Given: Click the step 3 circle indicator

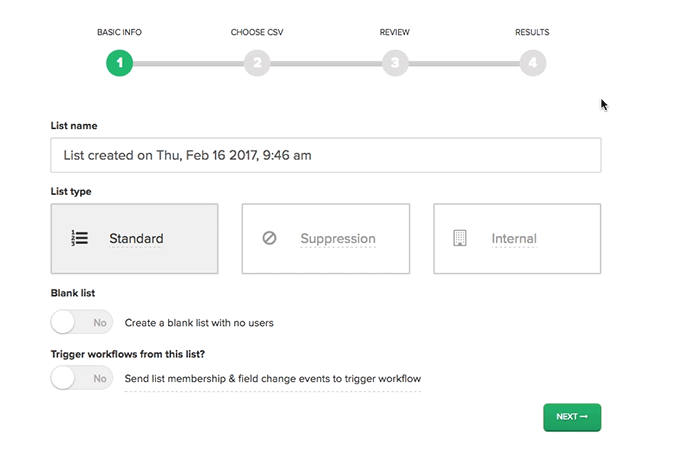Looking at the screenshot, I should pyautogui.click(x=395, y=63).
